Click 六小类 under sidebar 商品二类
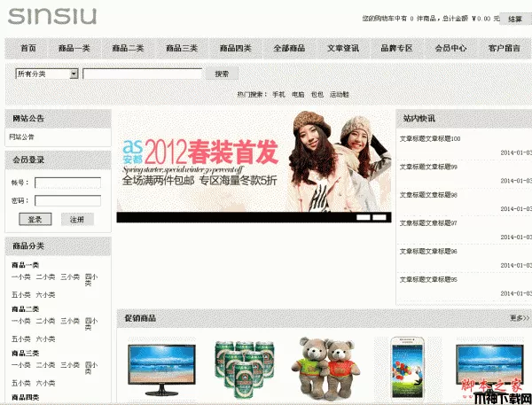This screenshot has width=532, height=405. pos(45,339)
